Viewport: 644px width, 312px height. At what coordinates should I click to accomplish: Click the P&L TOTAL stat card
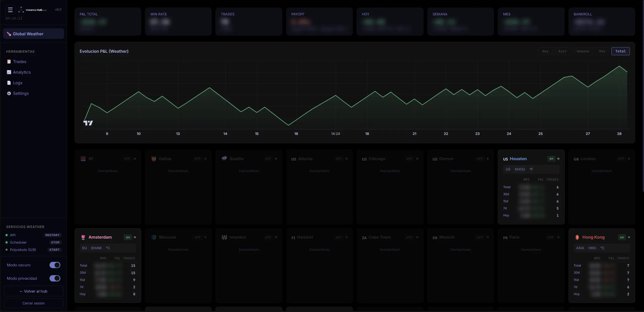(108, 21)
